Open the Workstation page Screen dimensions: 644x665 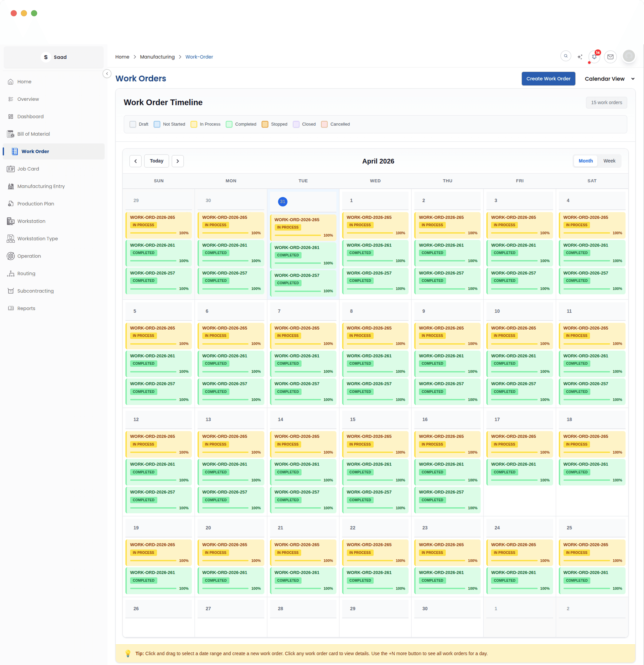click(x=31, y=221)
